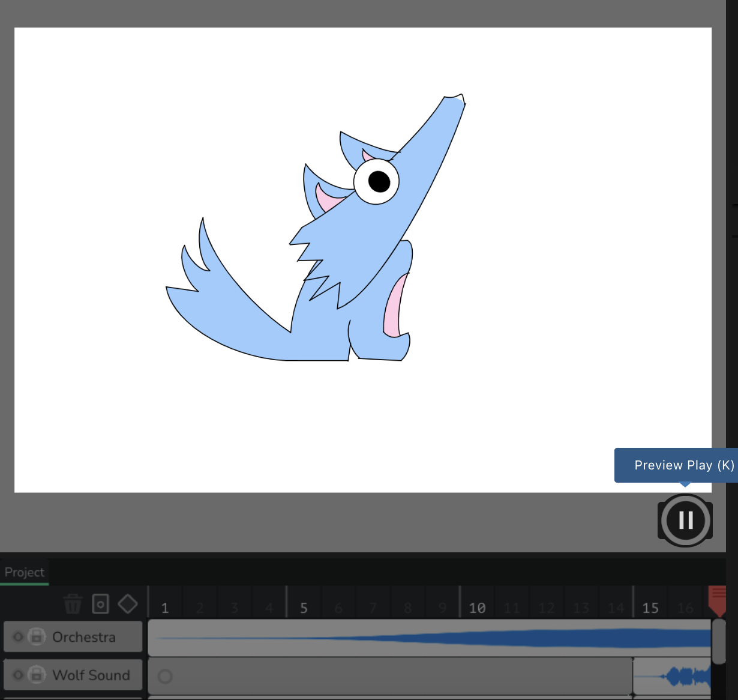Click the trash icon to delete frame

tap(73, 604)
